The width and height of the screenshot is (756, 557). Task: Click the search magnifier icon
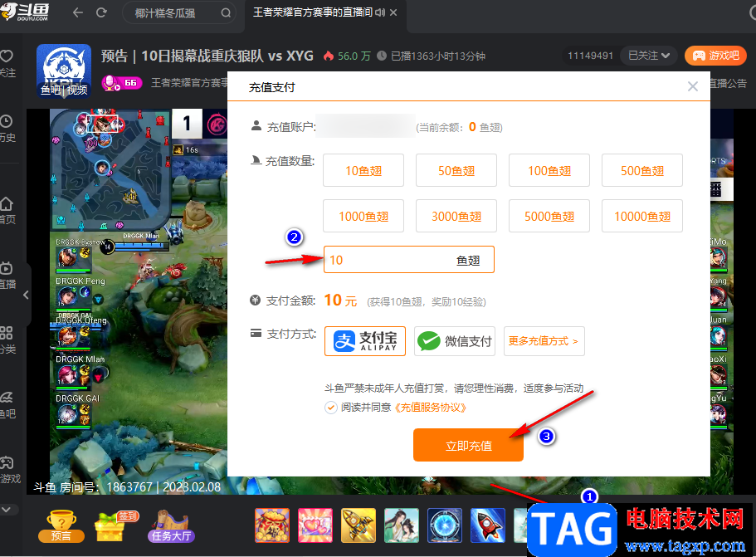pos(226,13)
